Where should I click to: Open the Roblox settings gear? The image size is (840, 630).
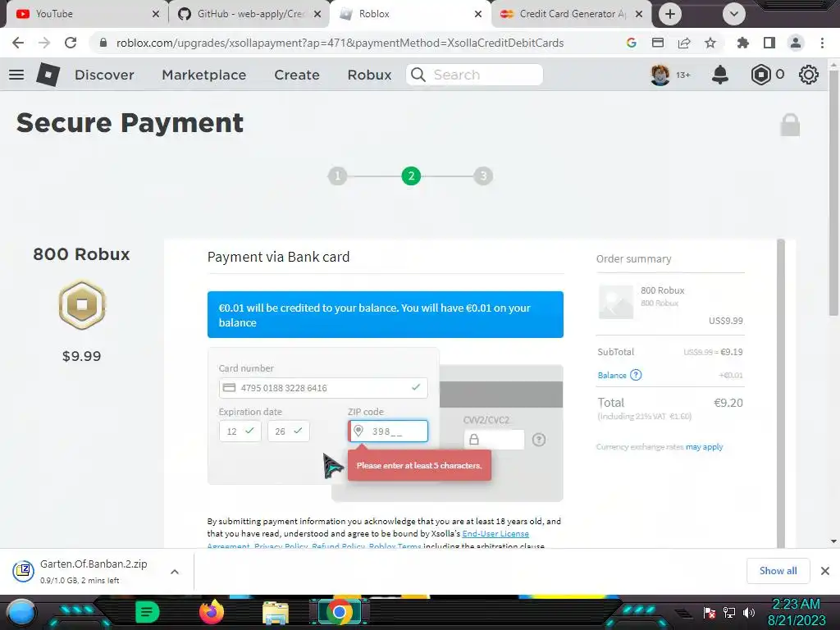pos(808,75)
